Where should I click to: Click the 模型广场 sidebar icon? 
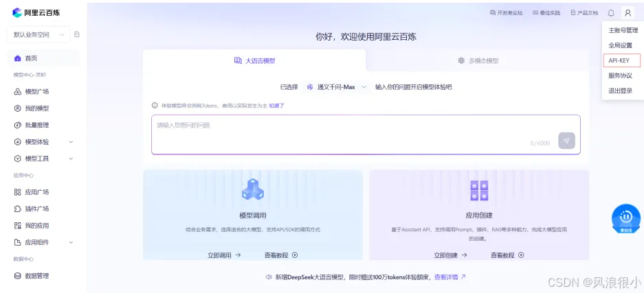coord(18,92)
